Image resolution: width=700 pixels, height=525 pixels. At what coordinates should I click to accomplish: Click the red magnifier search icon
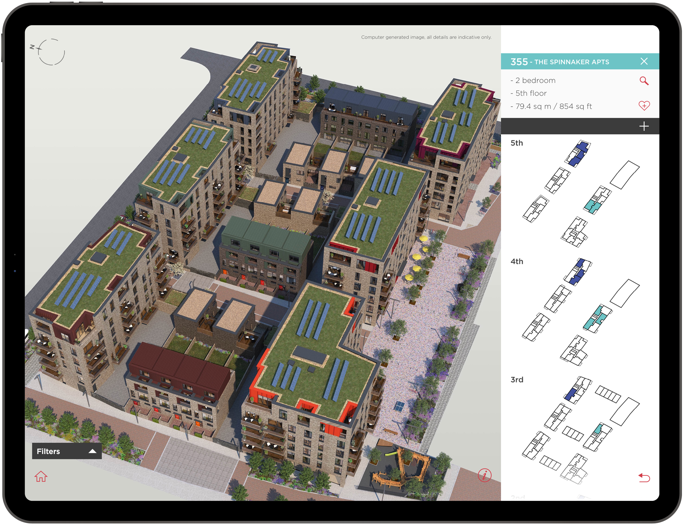tap(643, 81)
